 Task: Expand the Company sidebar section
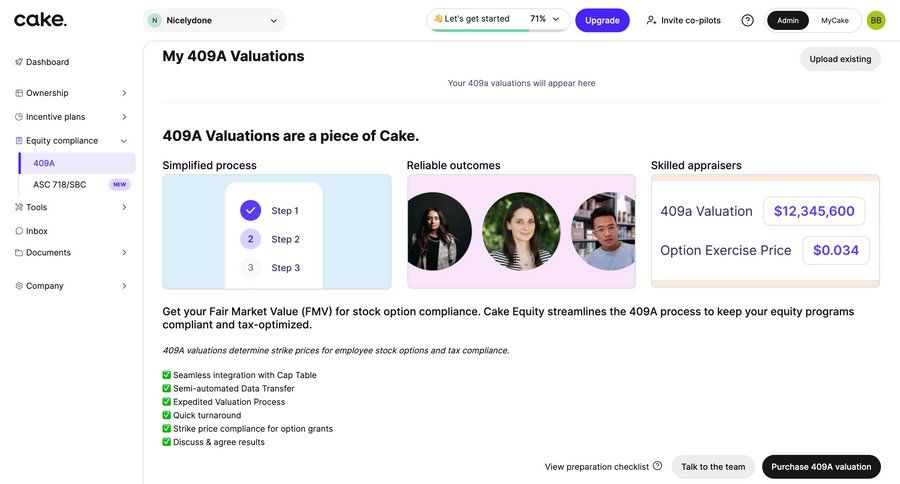123,286
